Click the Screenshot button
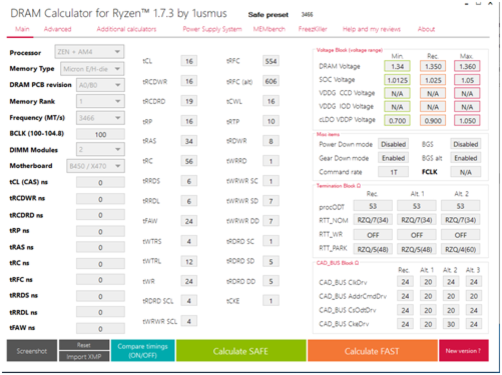The width and height of the screenshot is (502, 375). click(x=32, y=351)
